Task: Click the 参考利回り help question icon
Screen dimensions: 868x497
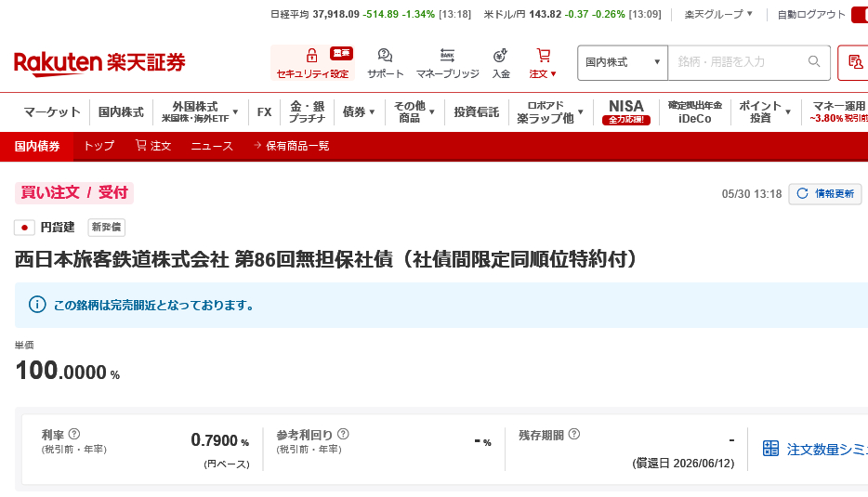Action: [x=343, y=434]
